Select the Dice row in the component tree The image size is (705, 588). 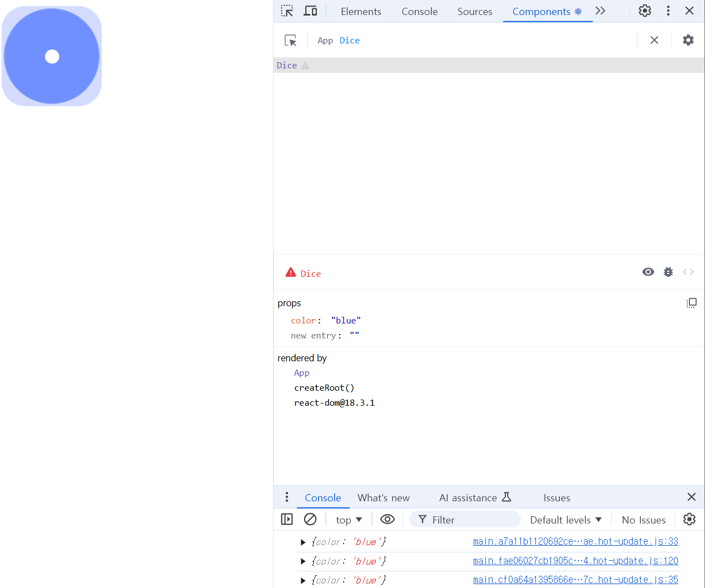click(x=489, y=66)
